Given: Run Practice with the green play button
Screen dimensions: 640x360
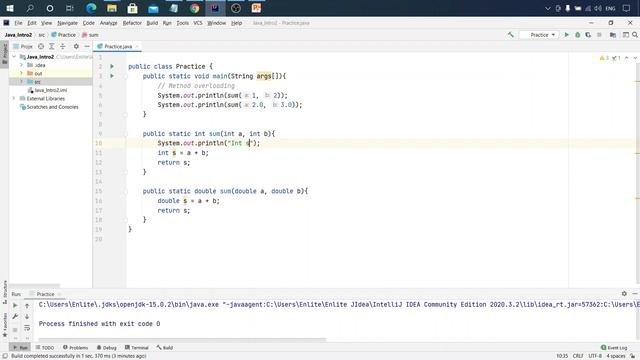Looking at the screenshot, I should coord(567,35).
